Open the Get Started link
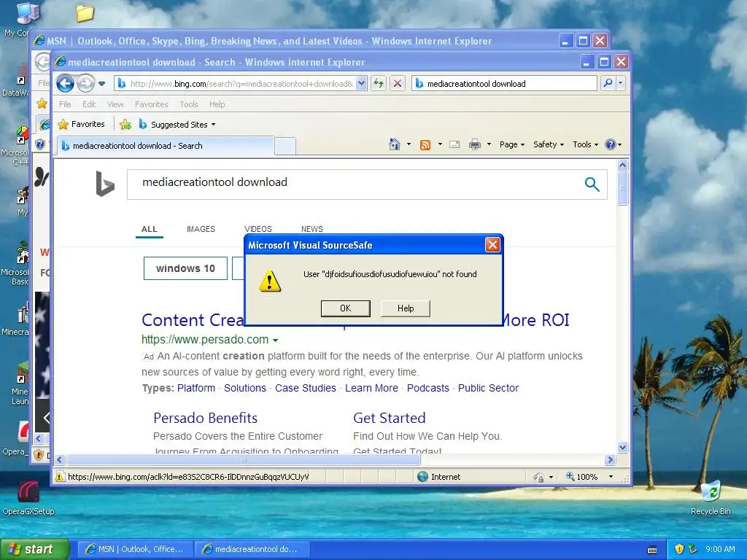The height and width of the screenshot is (560, 747). tap(390, 418)
